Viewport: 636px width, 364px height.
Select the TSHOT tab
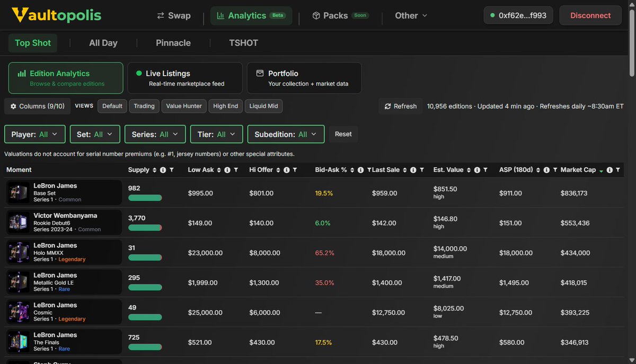[243, 42]
